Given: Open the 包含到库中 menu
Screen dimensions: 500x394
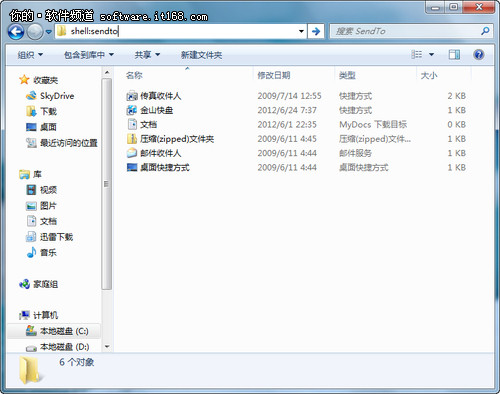Looking at the screenshot, I should pyautogui.click(x=89, y=55).
